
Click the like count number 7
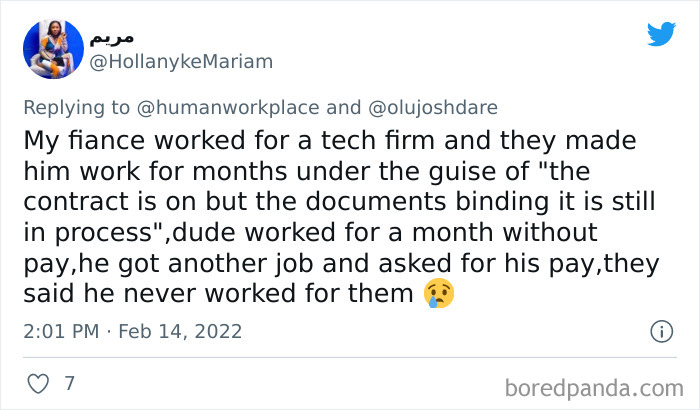point(69,383)
